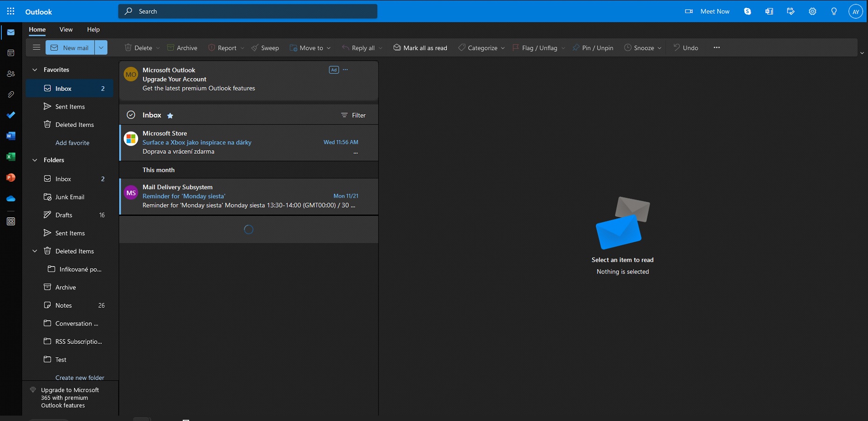This screenshot has height=421, width=868.
Task: Open Calendar in the left rail
Action: coord(11,53)
